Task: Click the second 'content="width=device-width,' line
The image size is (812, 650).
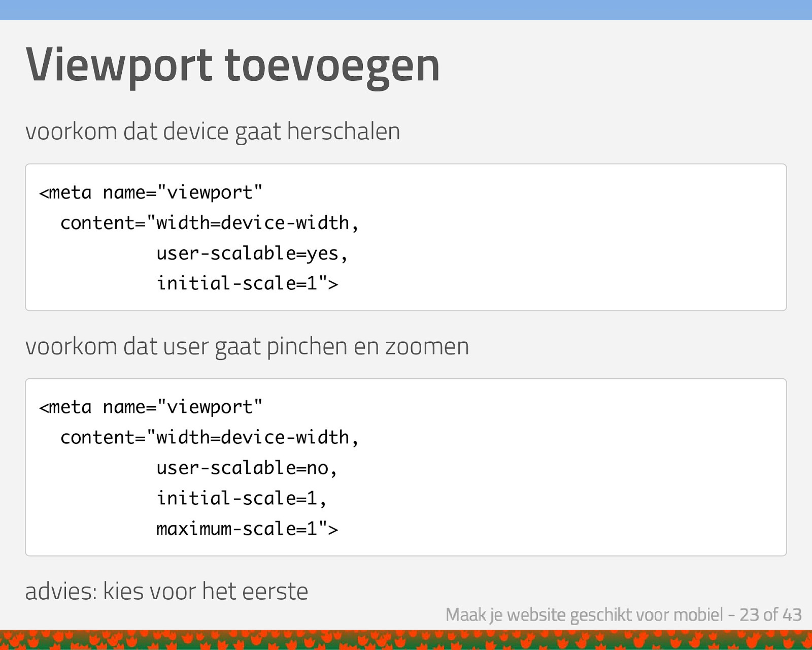Action: pyautogui.click(x=209, y=437)
